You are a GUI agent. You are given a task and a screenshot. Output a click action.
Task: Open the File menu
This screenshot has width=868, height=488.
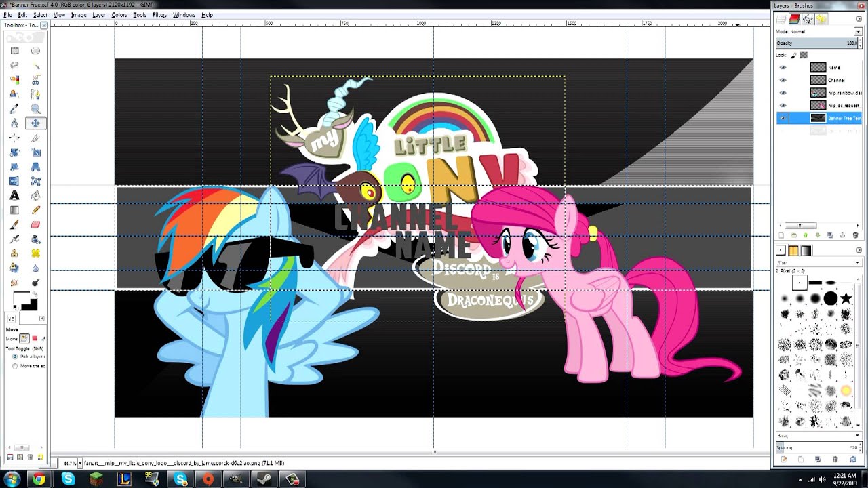[x=7, y=15]
